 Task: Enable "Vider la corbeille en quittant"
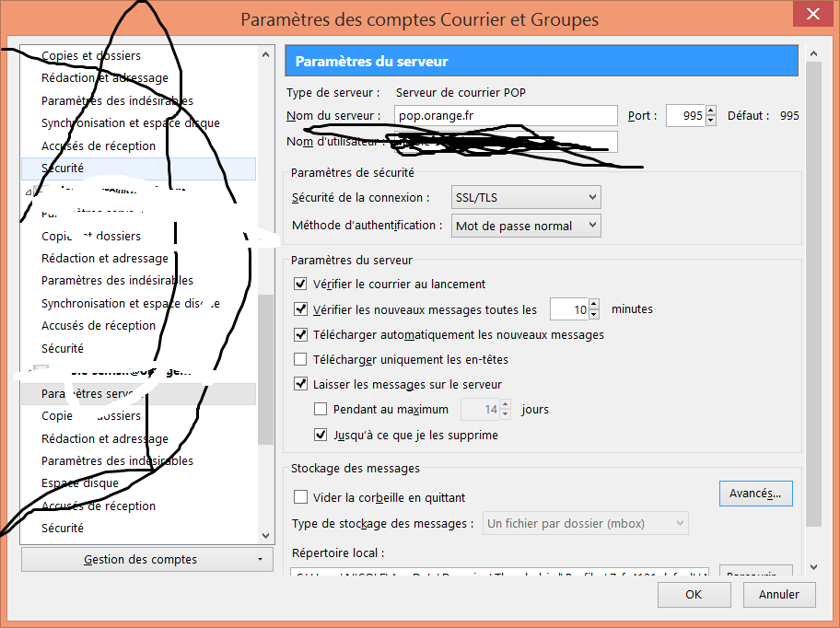300,496
